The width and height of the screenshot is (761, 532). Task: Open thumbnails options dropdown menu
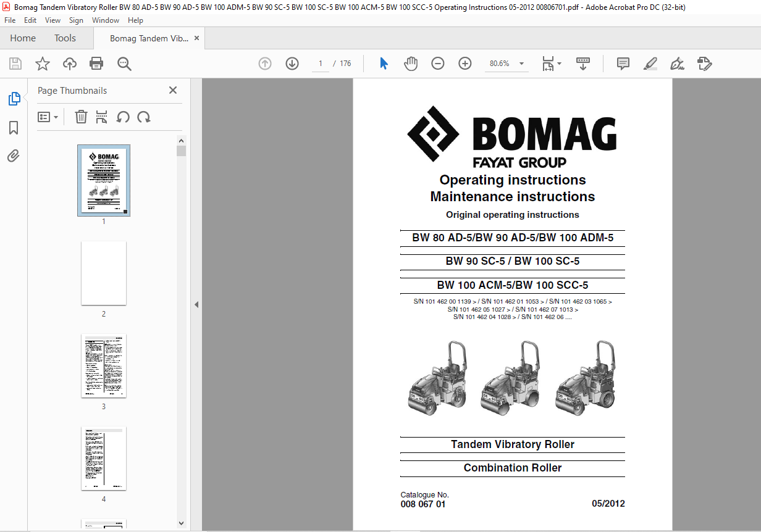click(48, 117)
